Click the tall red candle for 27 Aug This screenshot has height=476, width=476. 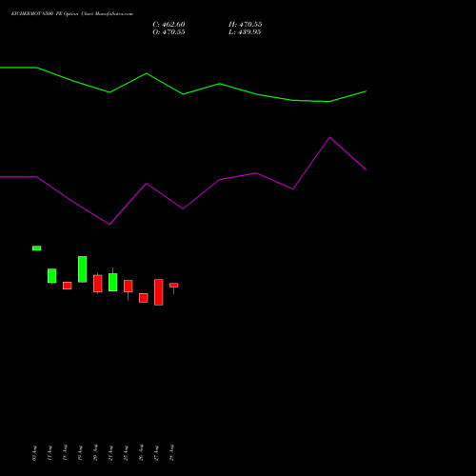point(159,292)
